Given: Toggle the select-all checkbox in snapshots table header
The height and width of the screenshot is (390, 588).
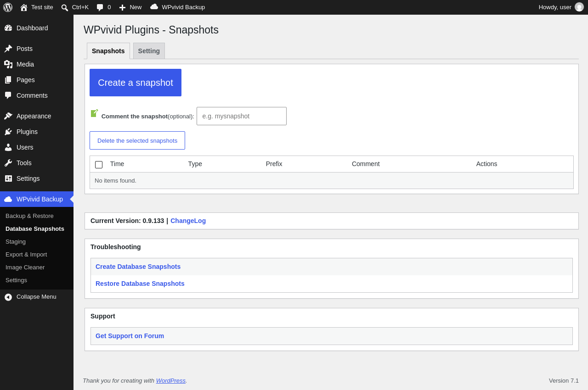Looking at the screenshot, I should click(99, 165).
